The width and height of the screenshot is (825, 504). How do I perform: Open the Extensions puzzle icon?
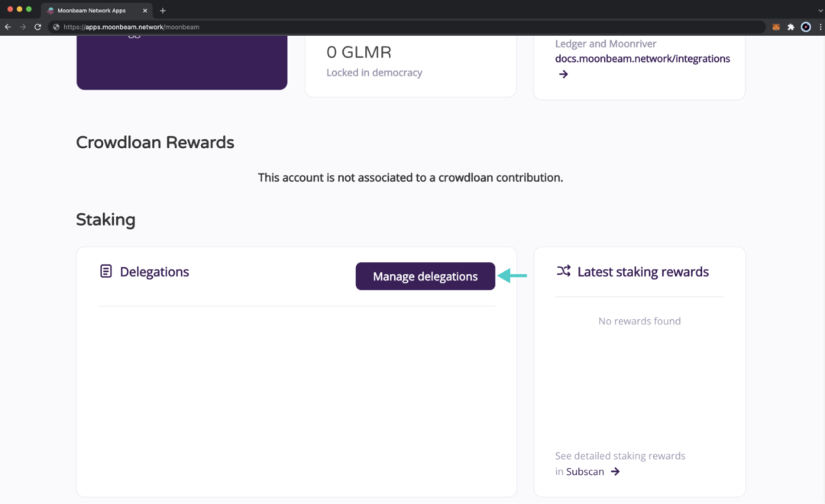[791, 27]
